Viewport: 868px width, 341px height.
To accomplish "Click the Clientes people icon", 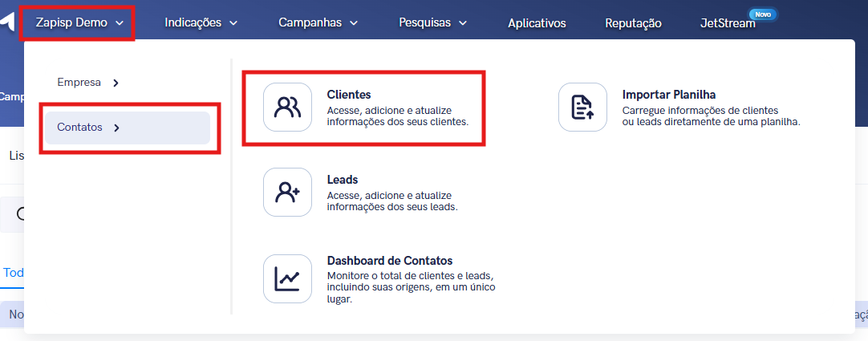I will click(x=287, y=108).
